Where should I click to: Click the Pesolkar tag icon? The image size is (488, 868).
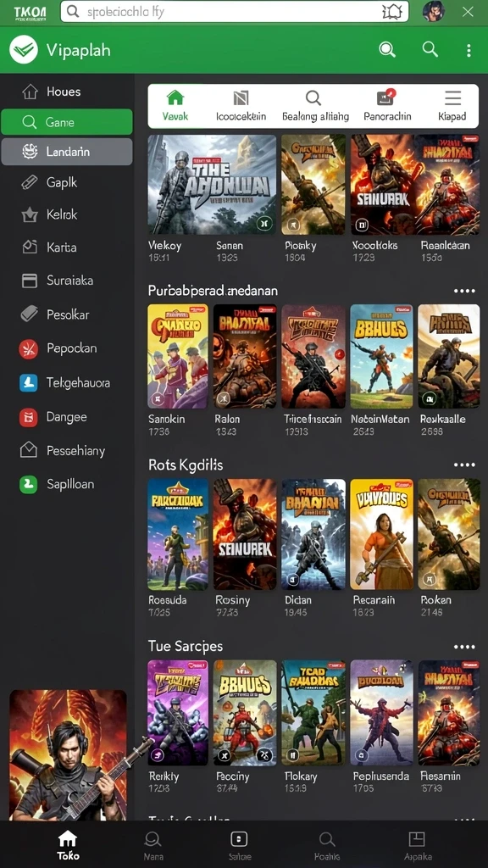[29, 314]
